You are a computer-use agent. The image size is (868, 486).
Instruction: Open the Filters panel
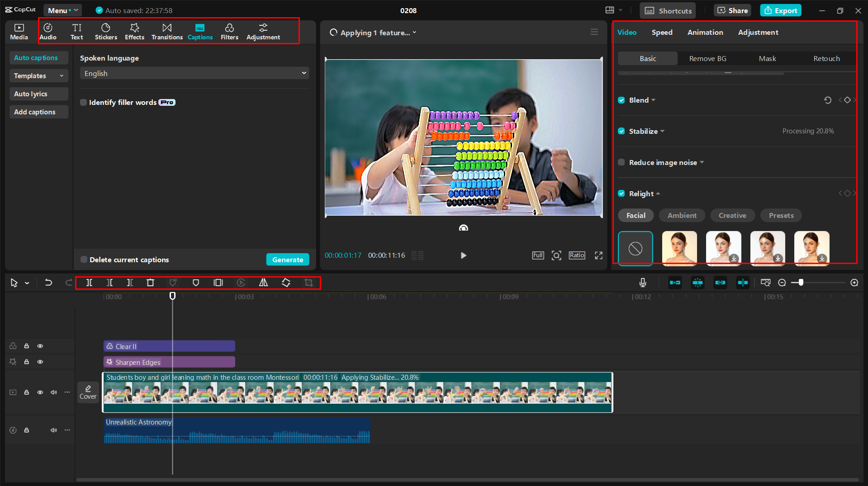229,31
